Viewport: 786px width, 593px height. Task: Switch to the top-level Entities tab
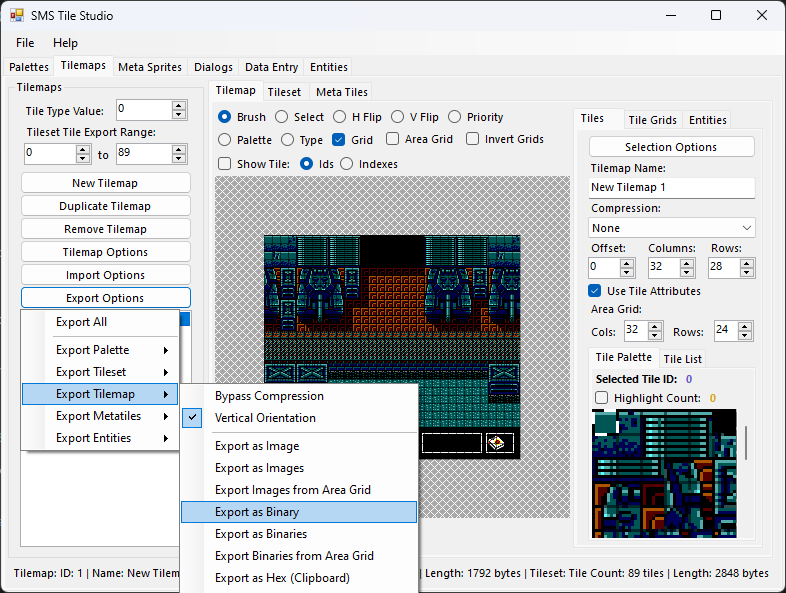[329, 67]
